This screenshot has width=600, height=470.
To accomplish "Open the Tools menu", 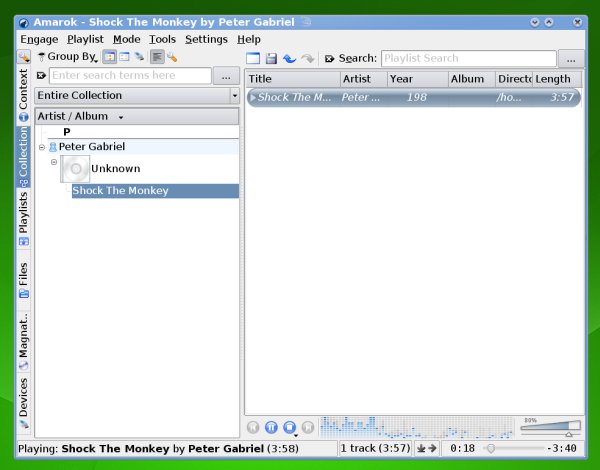I will (x=162, y=39).
